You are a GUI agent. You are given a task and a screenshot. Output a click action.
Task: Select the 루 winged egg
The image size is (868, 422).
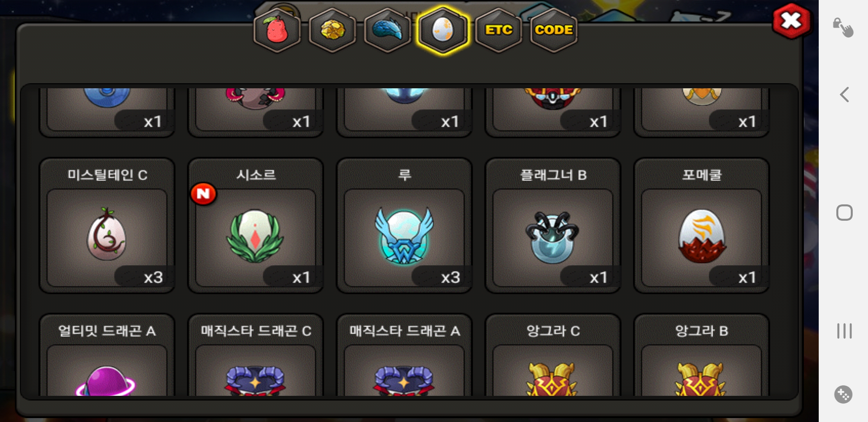(x=404, y=225)
